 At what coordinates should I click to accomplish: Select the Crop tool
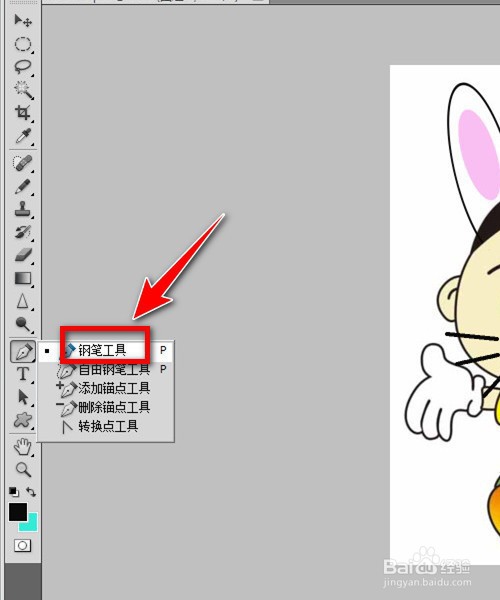click(23, 112)
